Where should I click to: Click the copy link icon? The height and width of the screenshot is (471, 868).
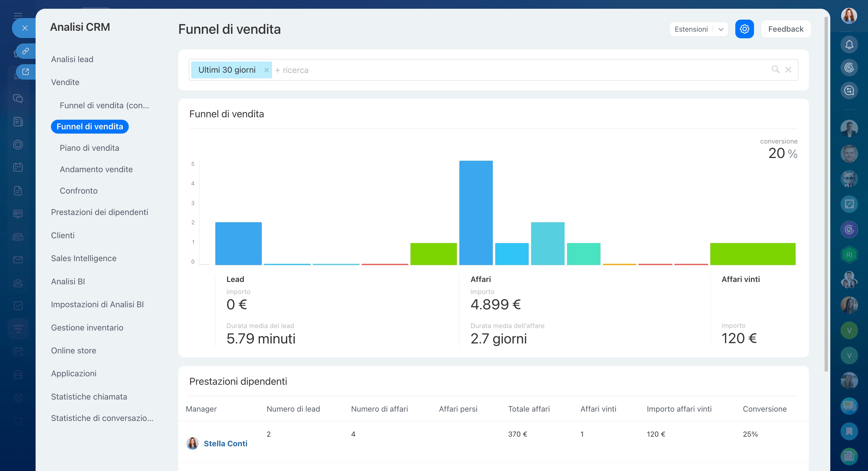click(x=26, y=51)
